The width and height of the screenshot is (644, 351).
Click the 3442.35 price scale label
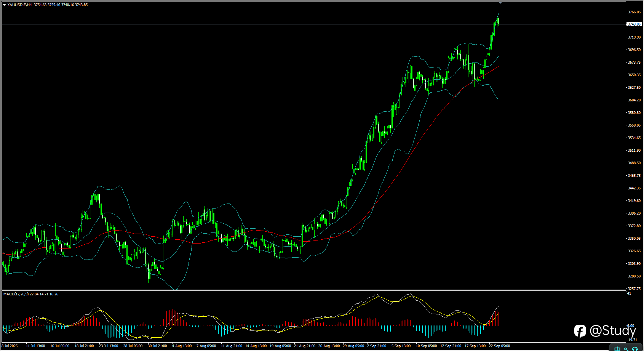pos(634,188)
